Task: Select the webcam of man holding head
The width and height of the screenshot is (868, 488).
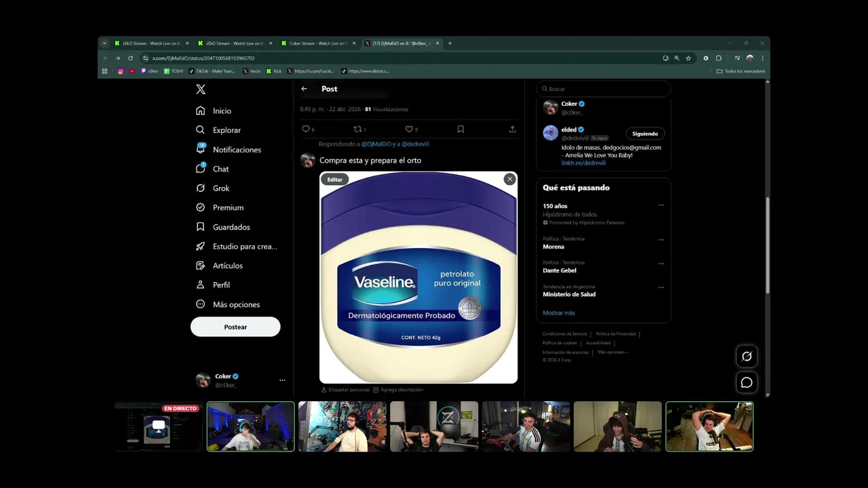Action: tap(709, 426)
